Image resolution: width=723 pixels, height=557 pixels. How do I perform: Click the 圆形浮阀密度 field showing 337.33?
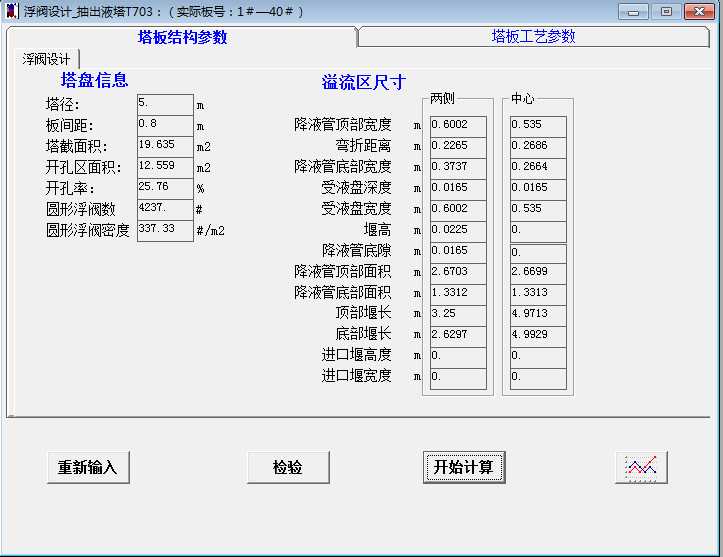click(x=165, y=231)
